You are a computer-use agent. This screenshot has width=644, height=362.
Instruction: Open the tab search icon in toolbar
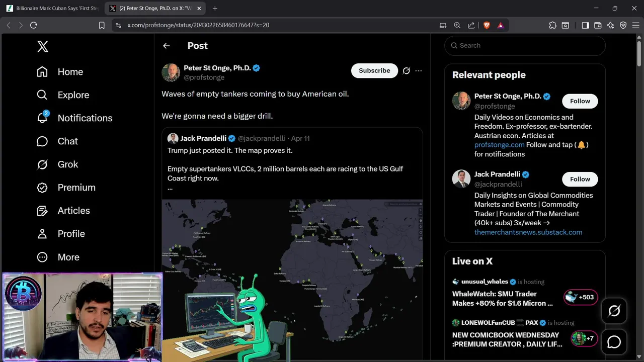566,25
